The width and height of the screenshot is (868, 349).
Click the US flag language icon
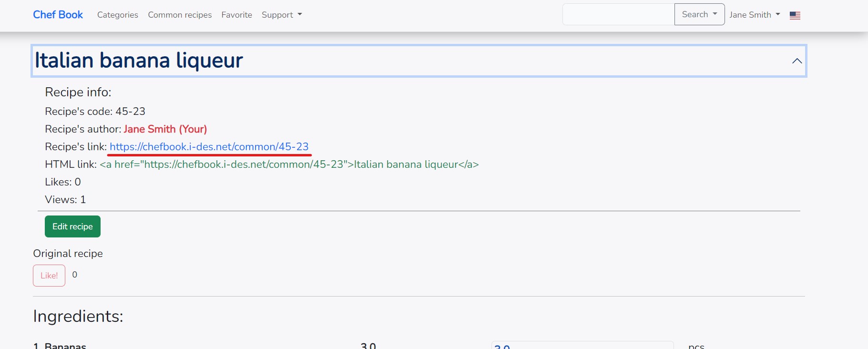(795, 15)
